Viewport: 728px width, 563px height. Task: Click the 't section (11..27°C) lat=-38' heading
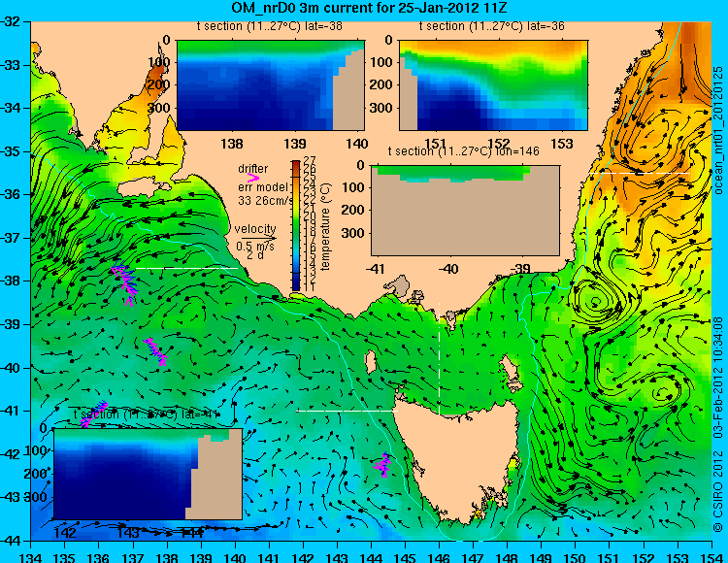tap(269, 26)
